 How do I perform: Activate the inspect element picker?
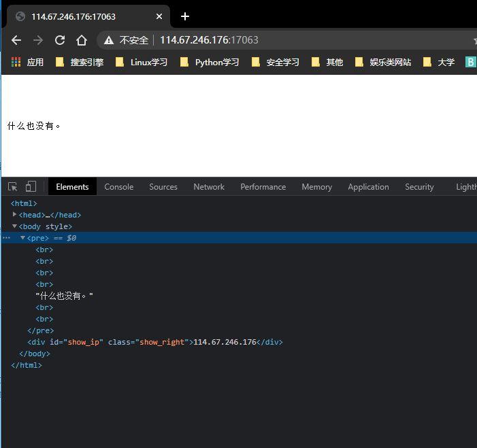(13, 187)
